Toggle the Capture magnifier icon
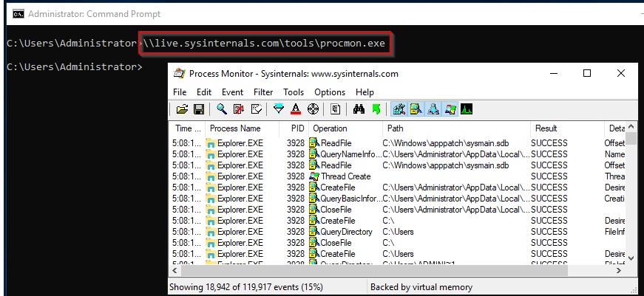 click(x=222, y=109)
